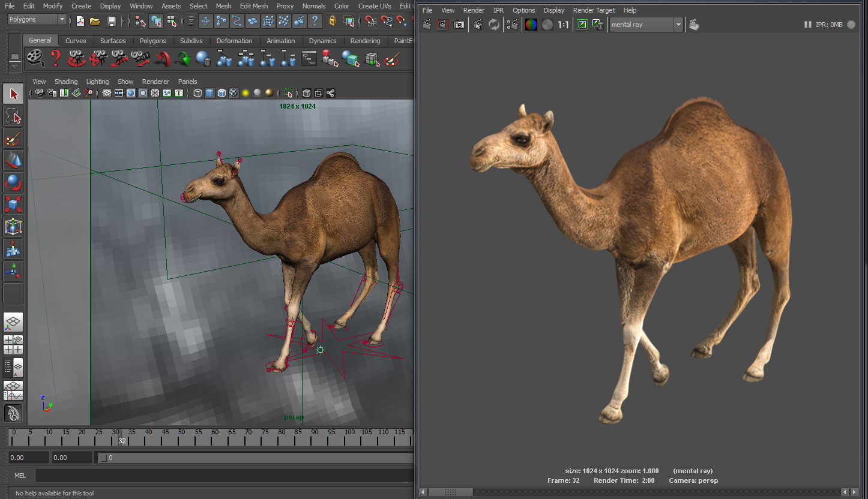The height and width of the screenshot is (499, 868).
Task: Click the film reel playblast shelf icon
Action: click(35, 58)
